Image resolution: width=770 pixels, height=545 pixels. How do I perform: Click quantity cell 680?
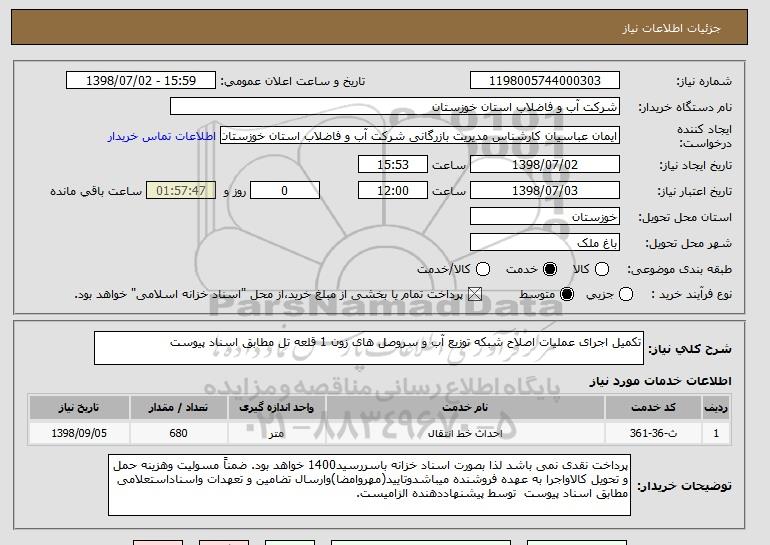[178, 433]
